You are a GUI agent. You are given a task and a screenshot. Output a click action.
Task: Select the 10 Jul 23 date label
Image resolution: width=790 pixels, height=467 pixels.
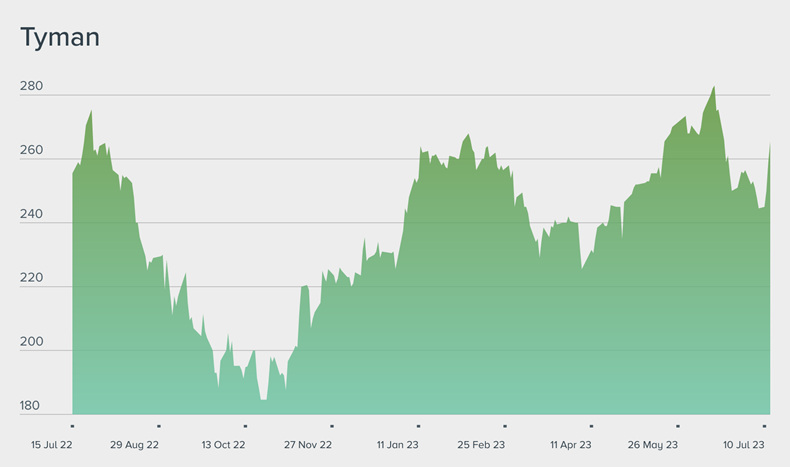click(x=744, y=444)
